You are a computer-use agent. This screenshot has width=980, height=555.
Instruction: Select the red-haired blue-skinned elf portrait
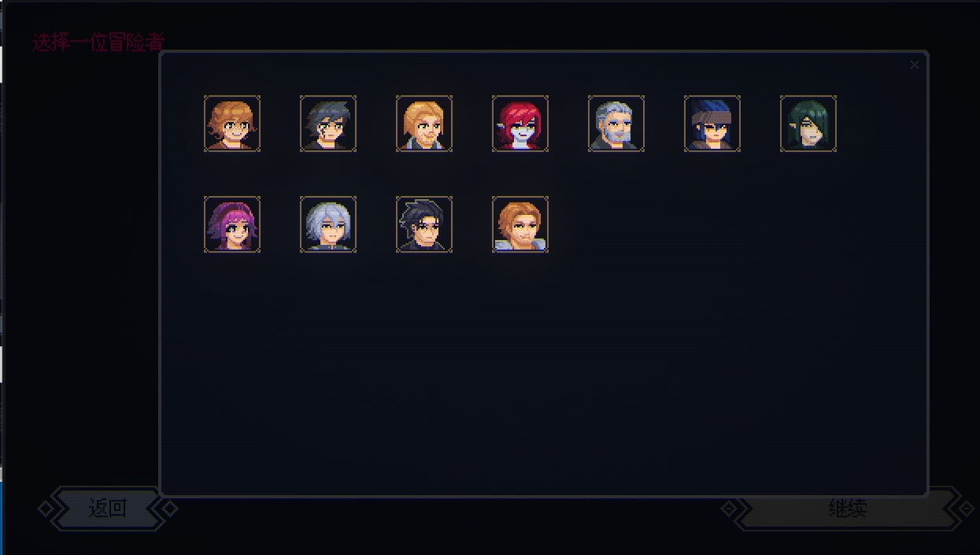pos(520,124)
